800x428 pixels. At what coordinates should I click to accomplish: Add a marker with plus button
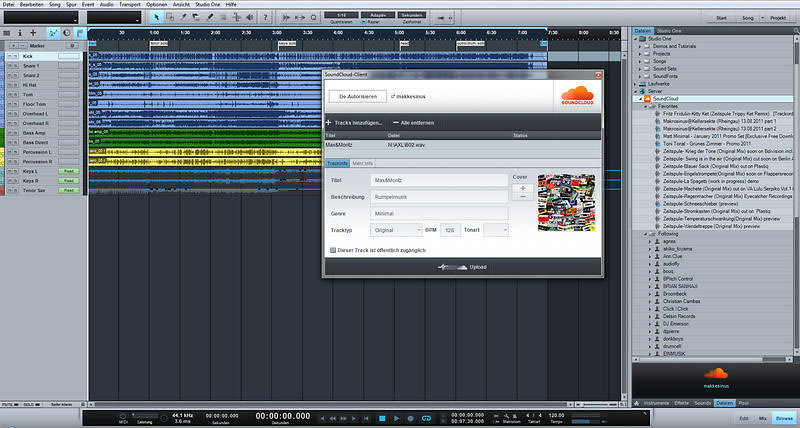[14, 45]
